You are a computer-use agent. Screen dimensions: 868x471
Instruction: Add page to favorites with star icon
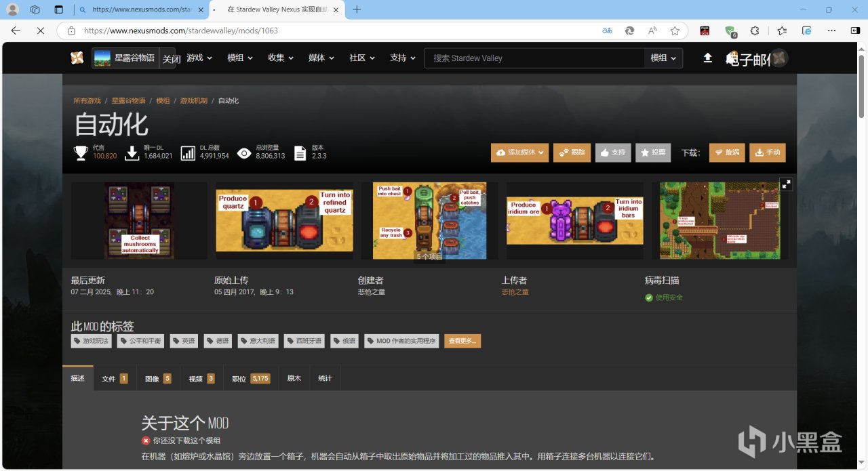click(675, 30)
